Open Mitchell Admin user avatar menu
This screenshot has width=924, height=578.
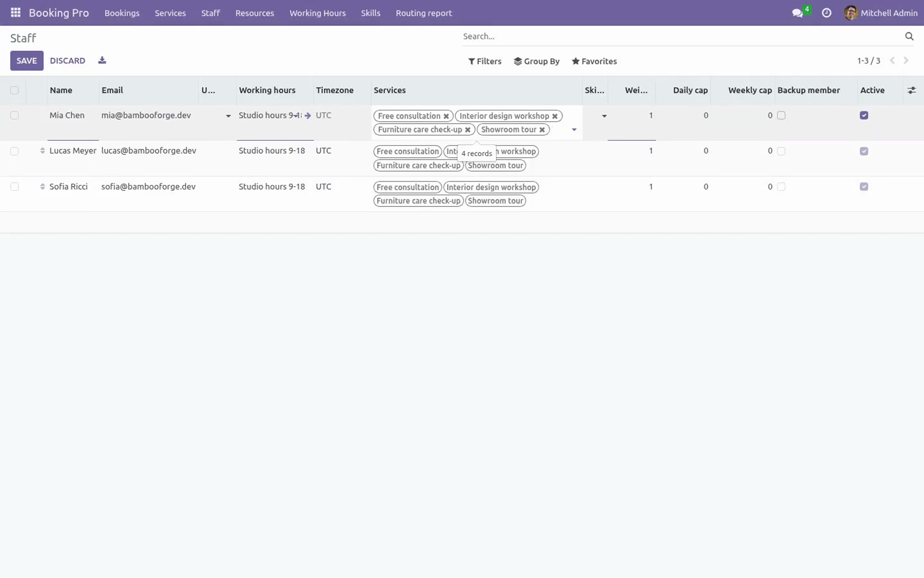pyautogui.click(x=880, y=13)
